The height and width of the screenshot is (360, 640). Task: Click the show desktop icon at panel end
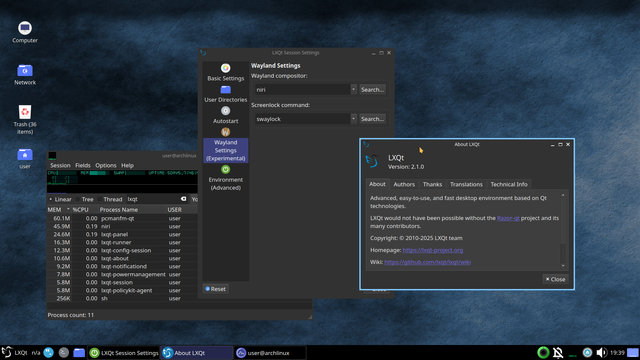tap(633, 353)
